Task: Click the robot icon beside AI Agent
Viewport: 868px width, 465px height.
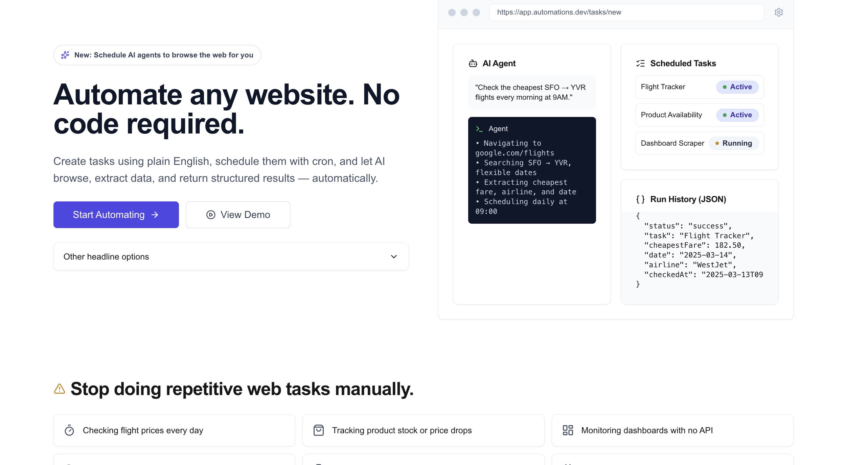Action: [473, 64]
